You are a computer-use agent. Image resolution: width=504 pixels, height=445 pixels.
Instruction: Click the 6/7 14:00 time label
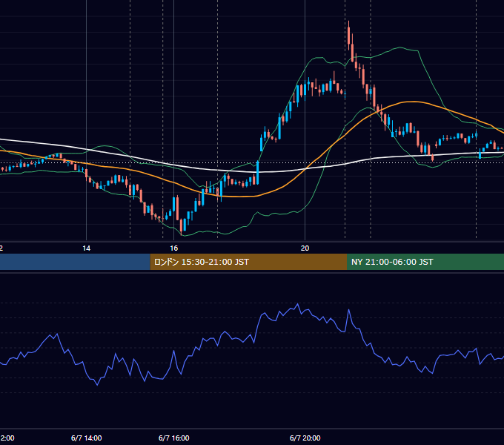pos(87,438)
